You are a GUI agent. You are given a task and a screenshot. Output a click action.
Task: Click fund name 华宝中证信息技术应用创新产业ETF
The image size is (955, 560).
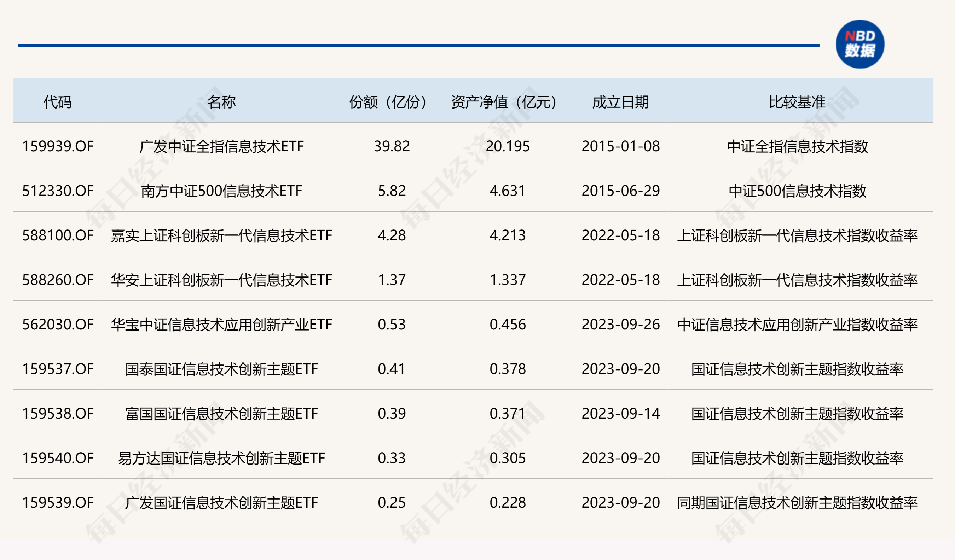click(x=222, y=324)
